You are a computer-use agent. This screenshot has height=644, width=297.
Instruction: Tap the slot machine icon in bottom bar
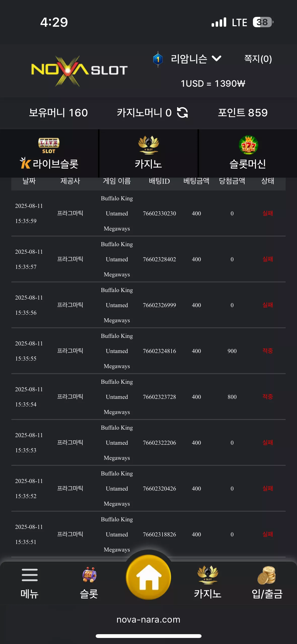tap(89, 575)
